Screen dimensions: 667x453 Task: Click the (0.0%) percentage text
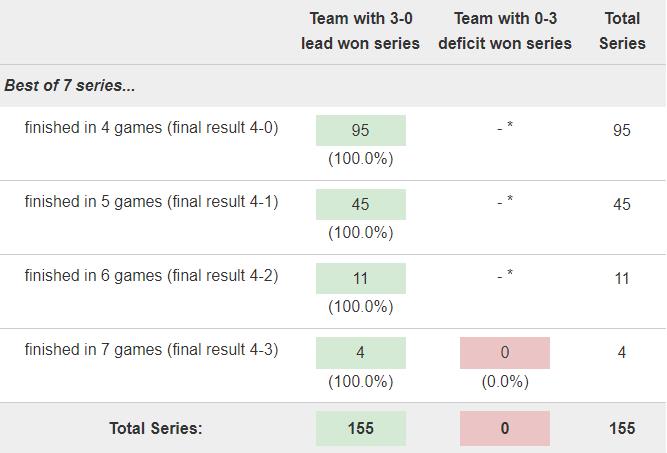click(505, 382)
